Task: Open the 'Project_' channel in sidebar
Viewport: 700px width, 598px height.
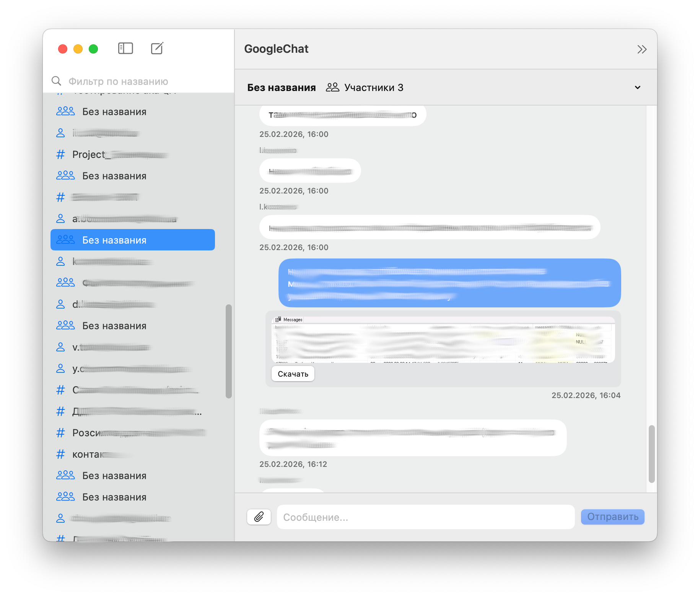Action: [133, 154]
